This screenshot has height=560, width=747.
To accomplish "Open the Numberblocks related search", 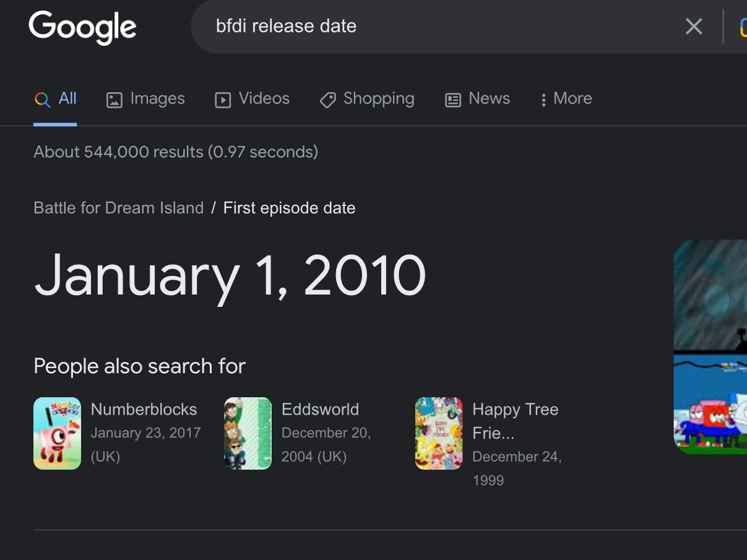I will click(144, 410).
